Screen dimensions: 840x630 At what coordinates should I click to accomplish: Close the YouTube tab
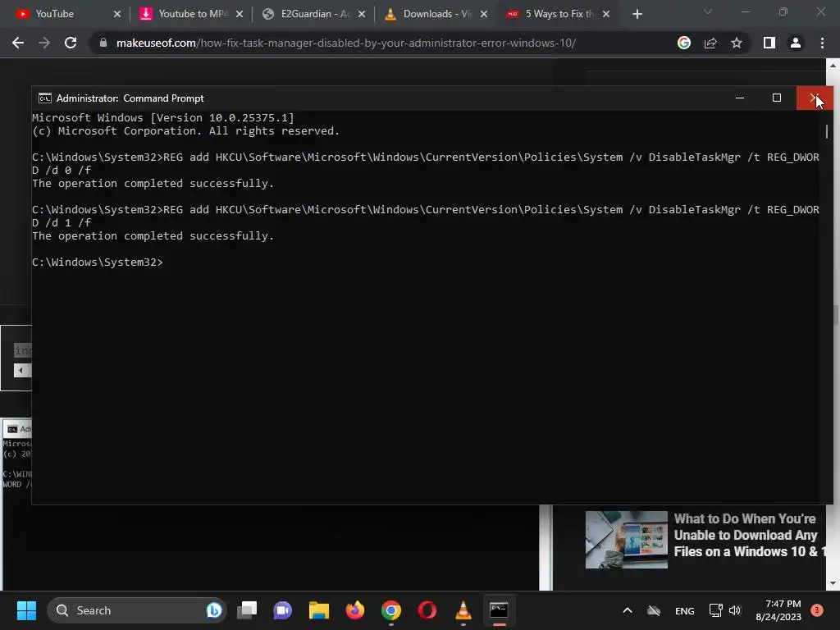click(x=117, y=14)
